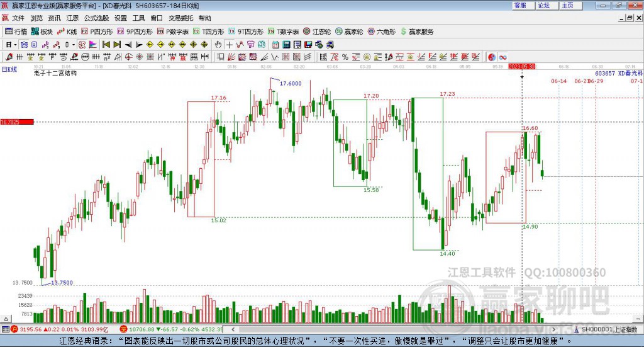Select the V-shaped zigzag line icon
The image size is (644, 347).
(275, 57)
